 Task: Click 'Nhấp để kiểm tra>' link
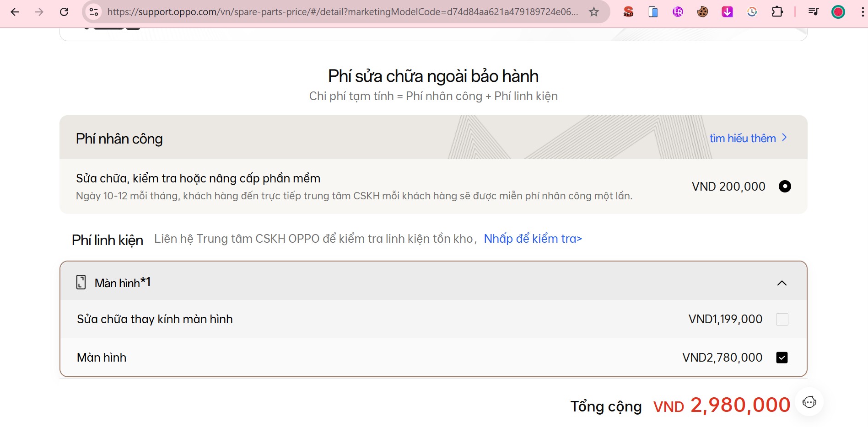(533, 239)
